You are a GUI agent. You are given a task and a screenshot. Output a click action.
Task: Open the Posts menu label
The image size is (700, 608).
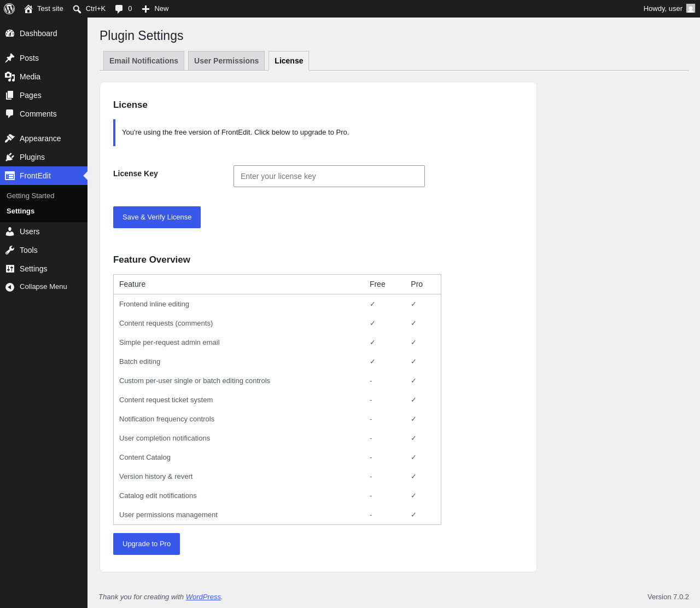click(29, 58)
